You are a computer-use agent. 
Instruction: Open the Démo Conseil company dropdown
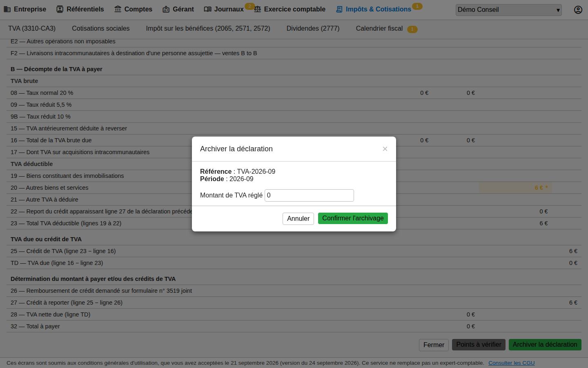(x=509, y=10)
